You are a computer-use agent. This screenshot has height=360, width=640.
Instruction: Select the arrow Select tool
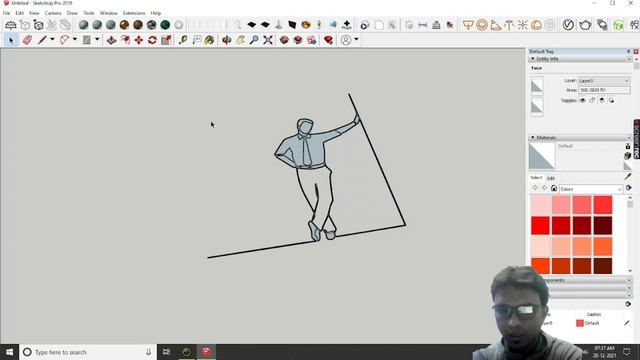(x=11, y=40)
